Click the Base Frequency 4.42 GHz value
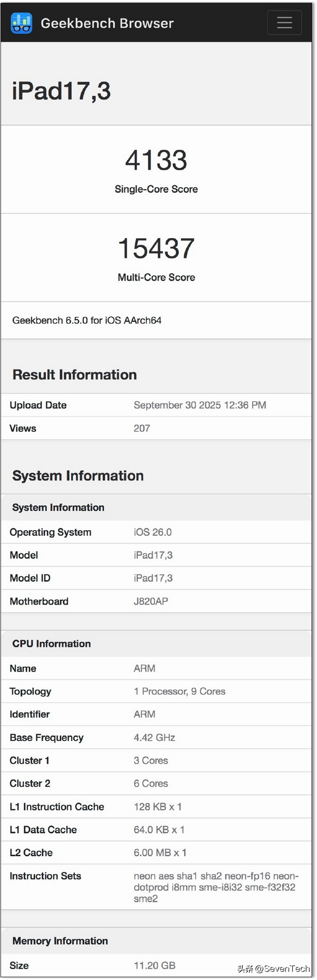 pos(154,737)
